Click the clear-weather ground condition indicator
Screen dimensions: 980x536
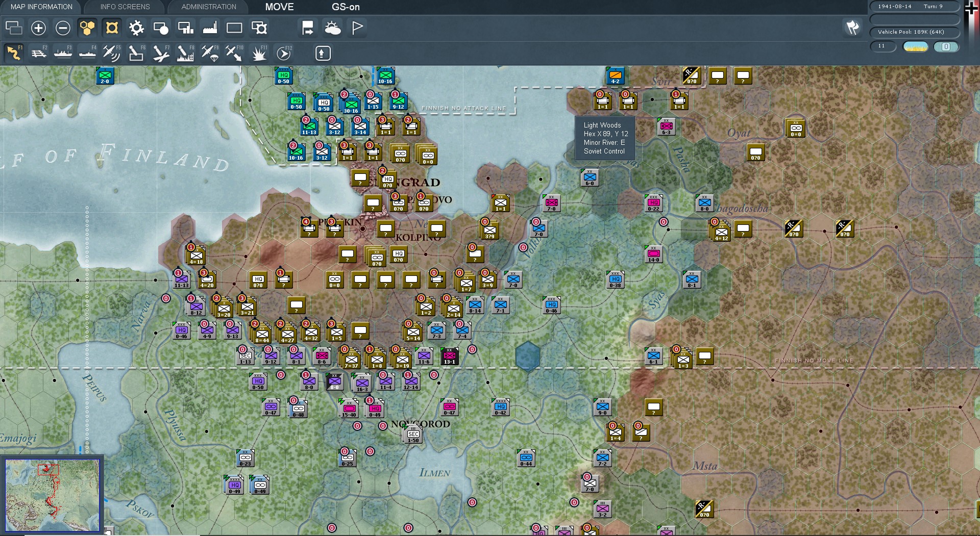[916, 46]
